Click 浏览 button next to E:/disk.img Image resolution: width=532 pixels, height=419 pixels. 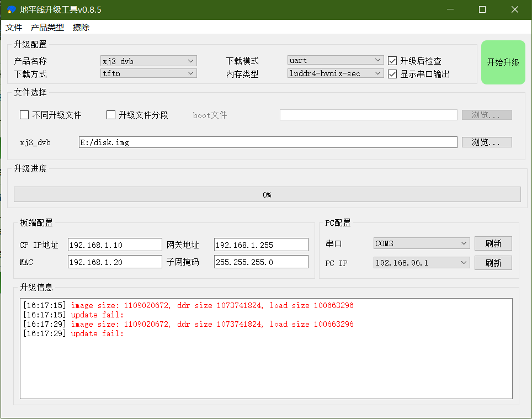pos(486,142)
